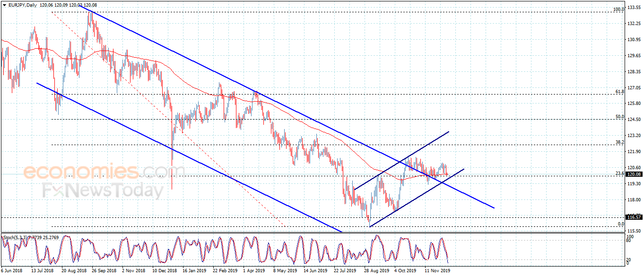Click the 28 Aug 2019 date label
This screenshot has width=644, height=276.
[x=376, y=271]
